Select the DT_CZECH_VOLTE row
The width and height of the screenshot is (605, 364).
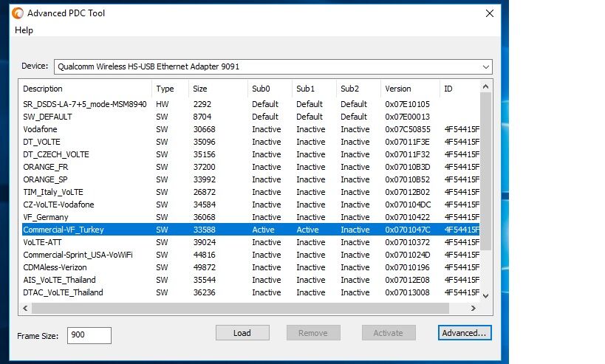(x=250, y=154)
